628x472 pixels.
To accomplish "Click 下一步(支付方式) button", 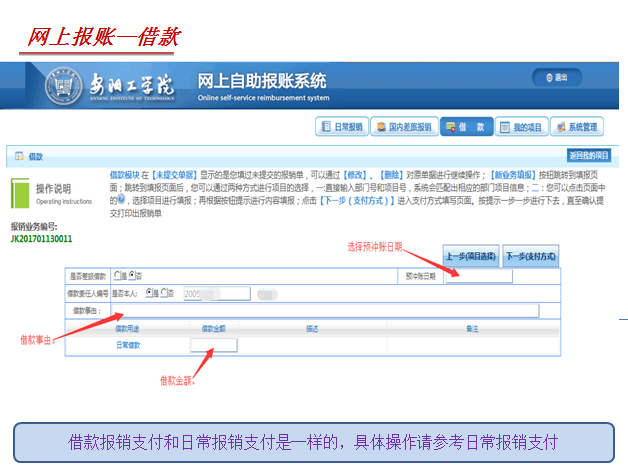I will pyautogui.click(x=530, y=255).
